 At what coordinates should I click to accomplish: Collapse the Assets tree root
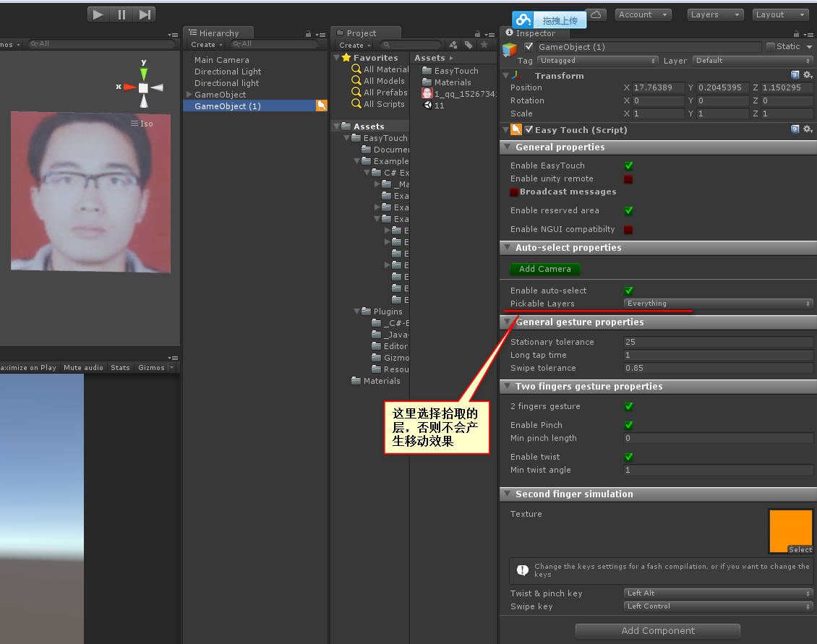pyautogui.click(x=337, y=126)
